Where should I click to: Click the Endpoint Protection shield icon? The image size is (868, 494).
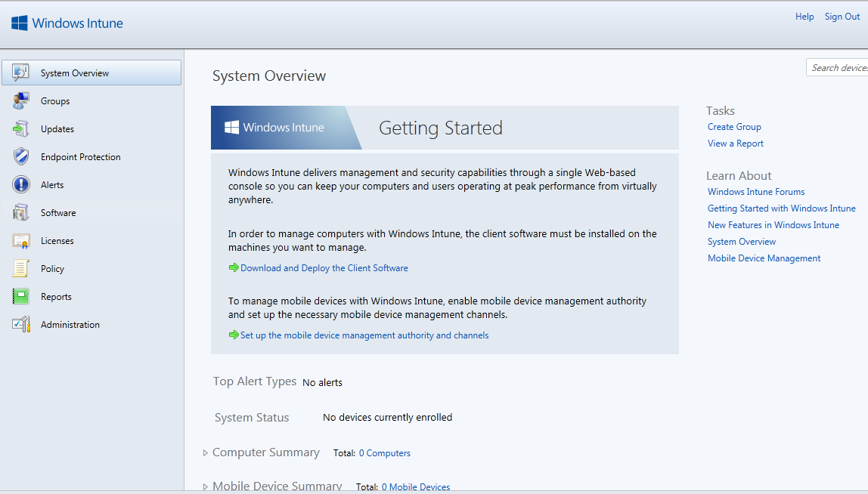(x=21, y=157)
